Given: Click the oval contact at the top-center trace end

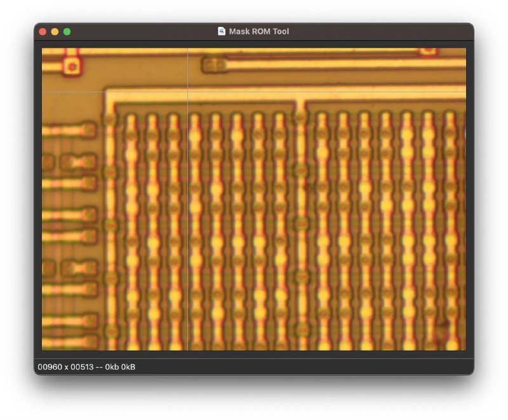Looking at the screenshot, I should 213,64.
